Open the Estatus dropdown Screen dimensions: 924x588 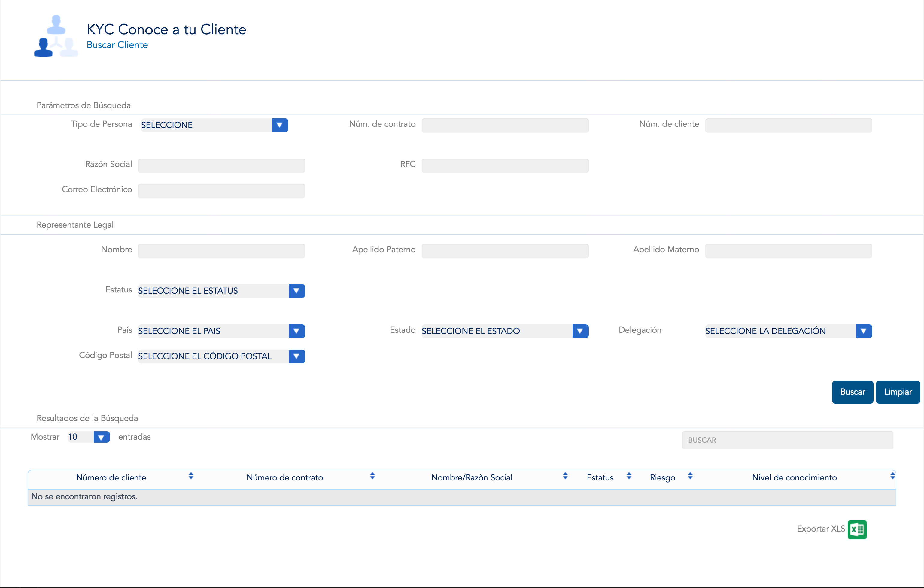coord(221,291)
